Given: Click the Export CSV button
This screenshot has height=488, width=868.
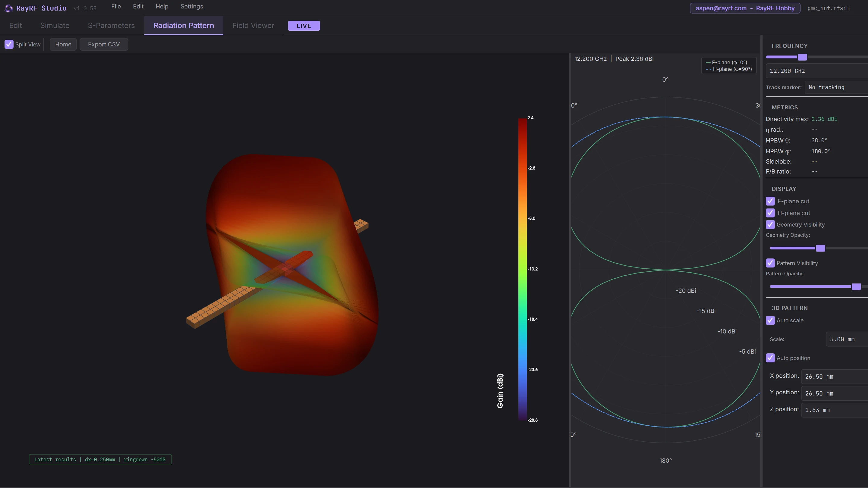Looking at the screenshot, I should tap(104, 44).
